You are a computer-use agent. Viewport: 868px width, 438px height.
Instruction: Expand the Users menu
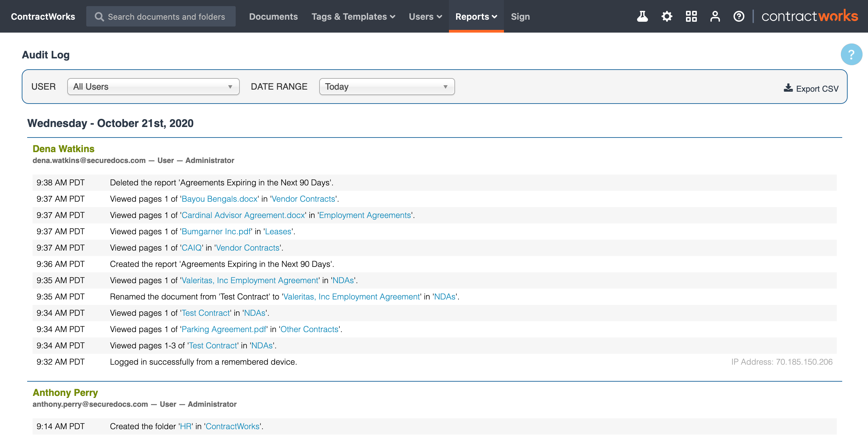pos(425,17)
